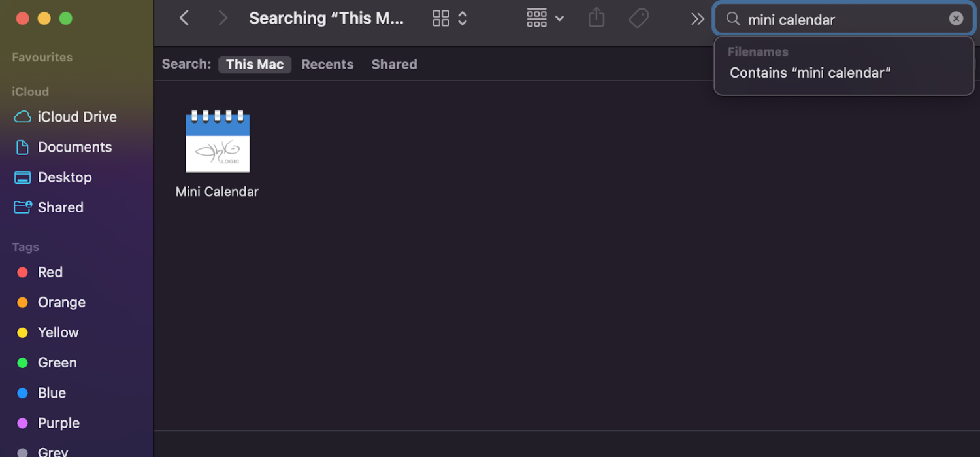980x457 pixels.
Task: Open the Tags icon in the toolbar
Action: (x=638, y=18)
